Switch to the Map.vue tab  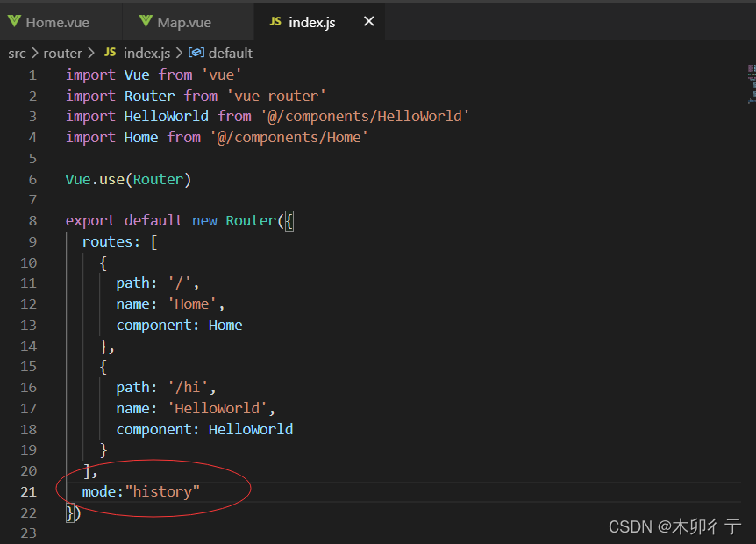(188, 22)
